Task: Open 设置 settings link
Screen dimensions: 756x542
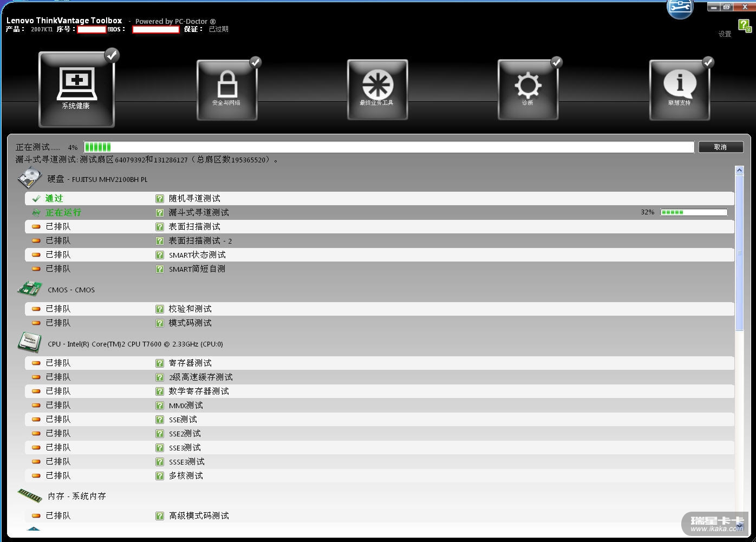Action: point(725,34)
